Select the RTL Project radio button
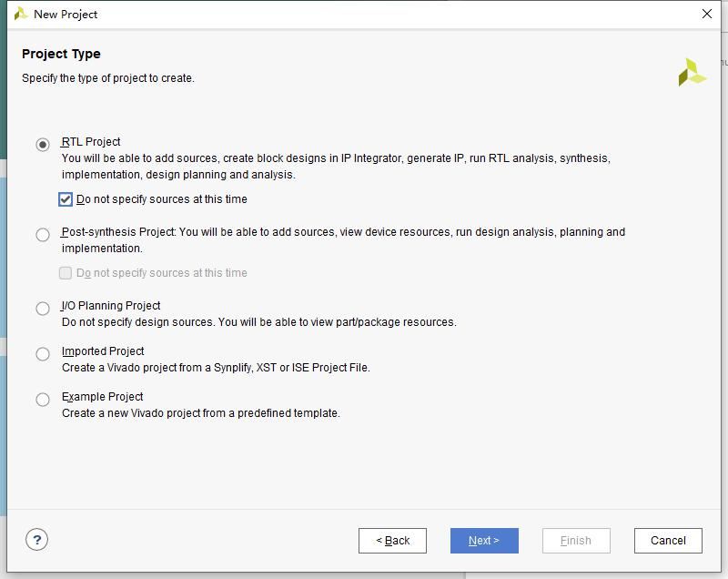 pos(43,145)
